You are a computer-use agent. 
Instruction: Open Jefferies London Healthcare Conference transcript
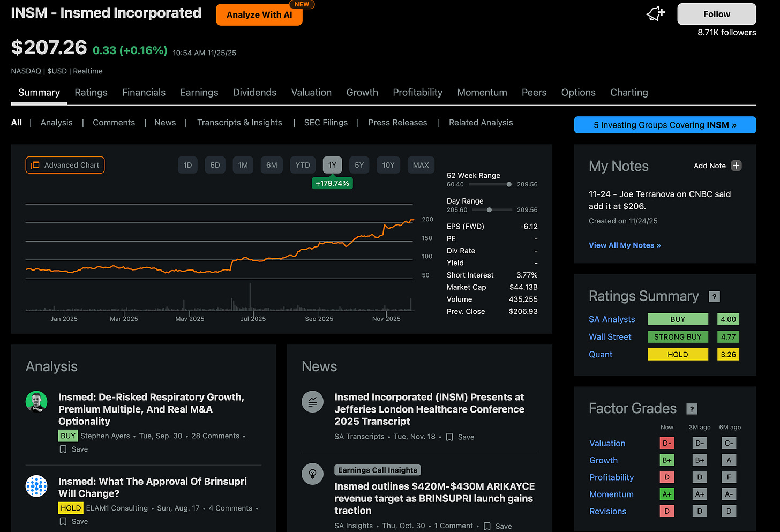click(429, 409)
